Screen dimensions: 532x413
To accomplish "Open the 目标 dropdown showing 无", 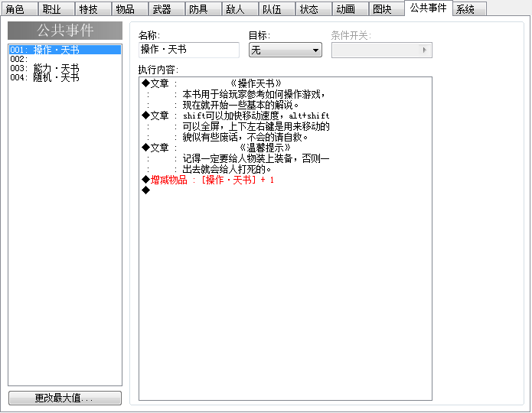I will tap(286, 50).
